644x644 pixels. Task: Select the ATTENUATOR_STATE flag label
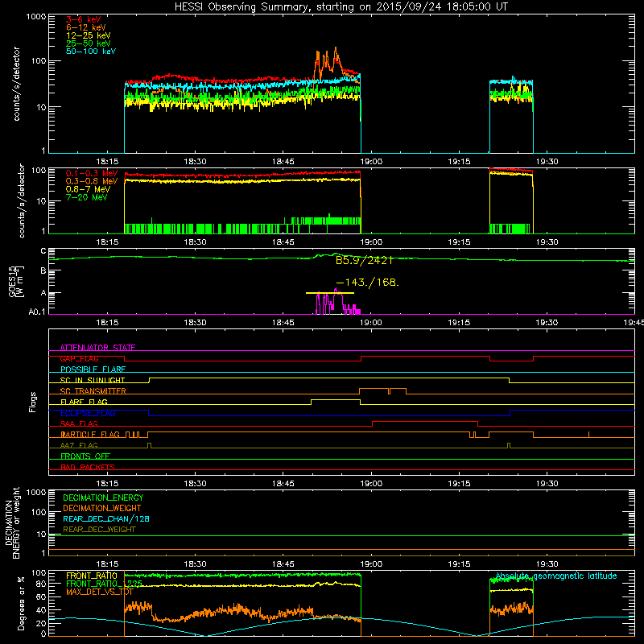(x=97, y=348)
